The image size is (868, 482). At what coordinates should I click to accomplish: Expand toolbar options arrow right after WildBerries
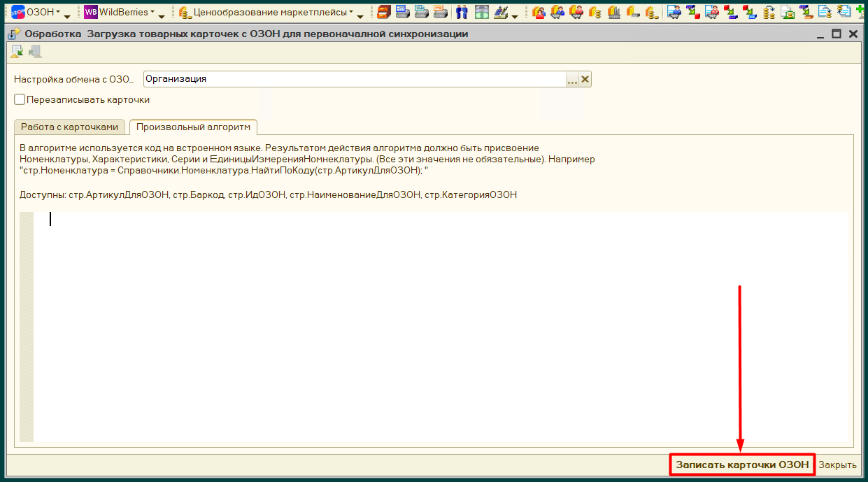pyautogui.click(x=162, y=15)
